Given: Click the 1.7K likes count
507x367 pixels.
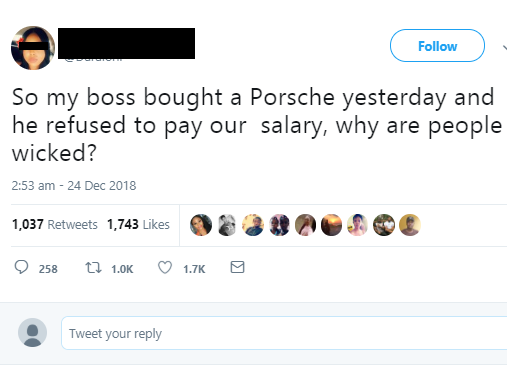Looking at the screenshot, I should coord(194,269).
